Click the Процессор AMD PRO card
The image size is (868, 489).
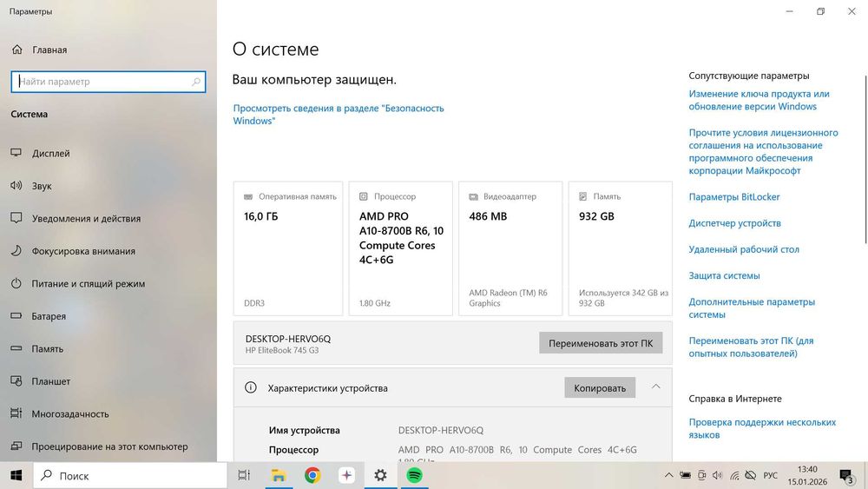[401, 248]
